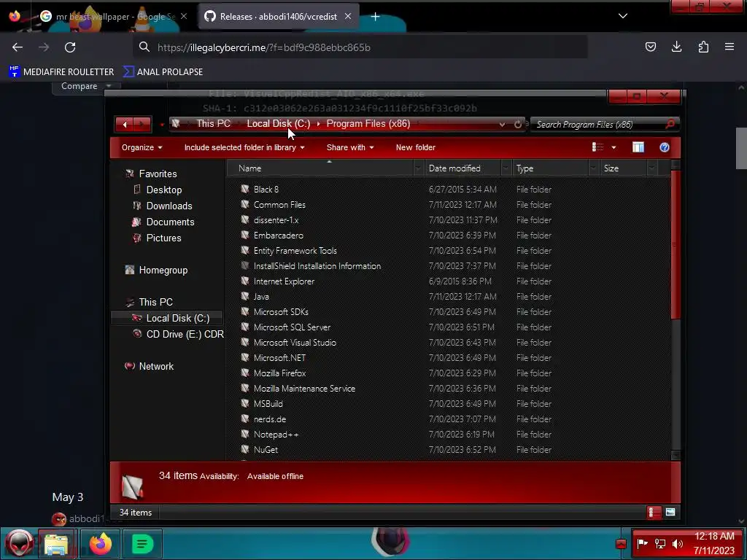Open Firefox extensions menu
The image size is (747, 560).
703,47
